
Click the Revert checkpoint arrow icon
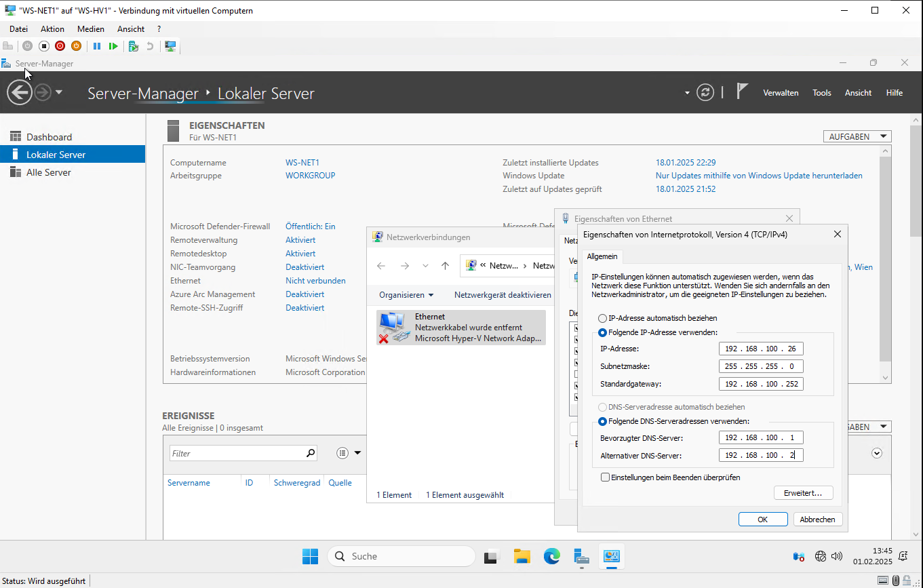pos(150,46)
